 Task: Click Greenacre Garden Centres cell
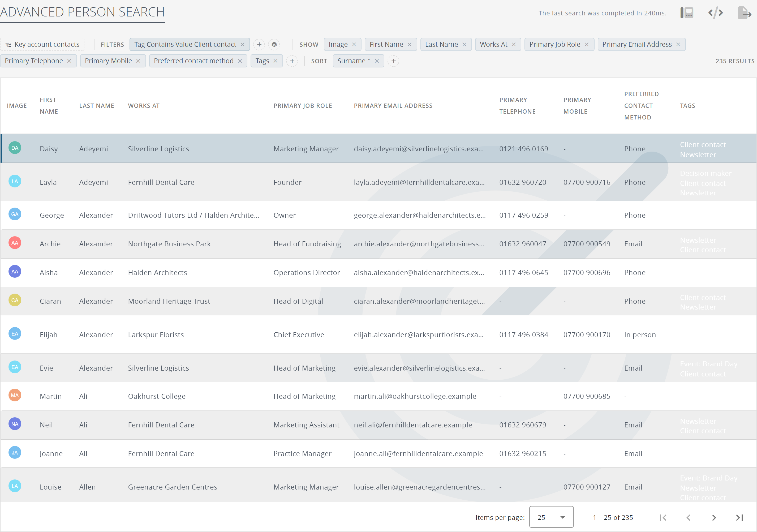point(173,487)
